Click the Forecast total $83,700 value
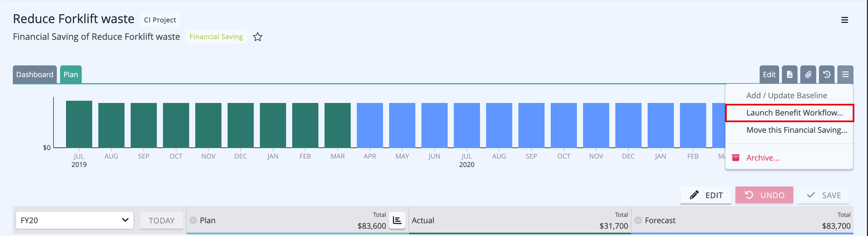This screenshot has width=868, height=236. [836, 226]
